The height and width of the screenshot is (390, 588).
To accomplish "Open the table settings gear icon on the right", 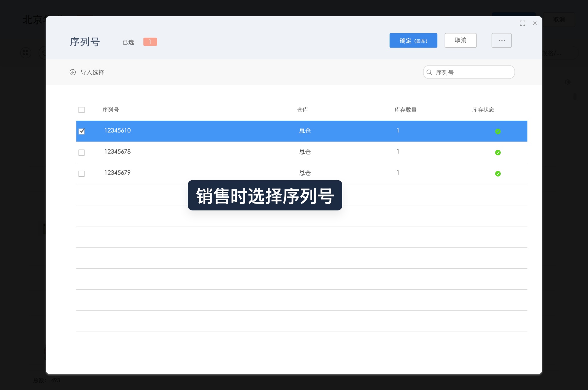I will pyautogui.click(x=568, y=82).
